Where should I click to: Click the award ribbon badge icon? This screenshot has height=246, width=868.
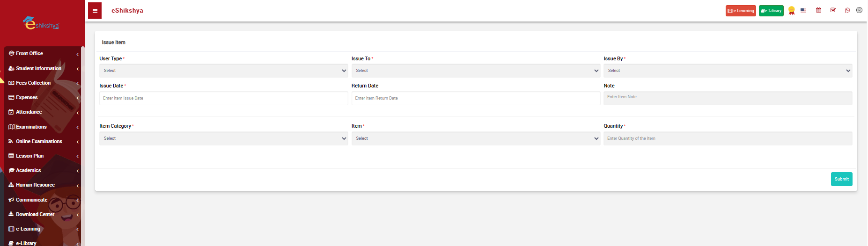791,10
